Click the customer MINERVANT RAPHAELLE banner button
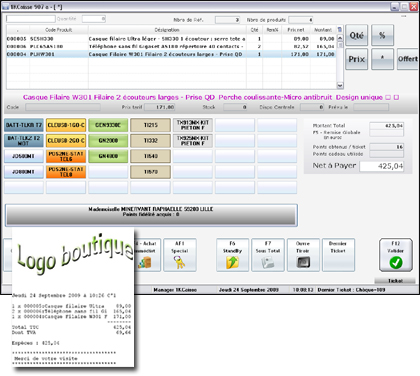The image size is (420, 376). pyautogui.click(x=151, y=215)
